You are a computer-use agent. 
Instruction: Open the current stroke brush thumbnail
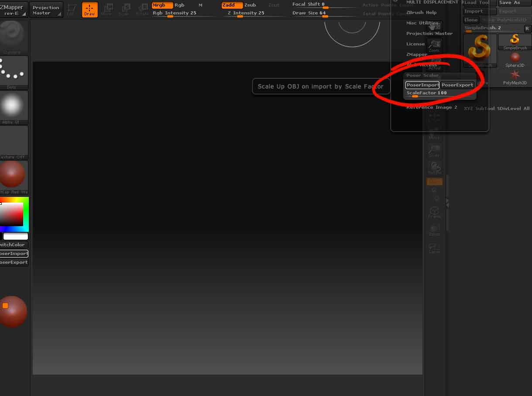(14, 37)
